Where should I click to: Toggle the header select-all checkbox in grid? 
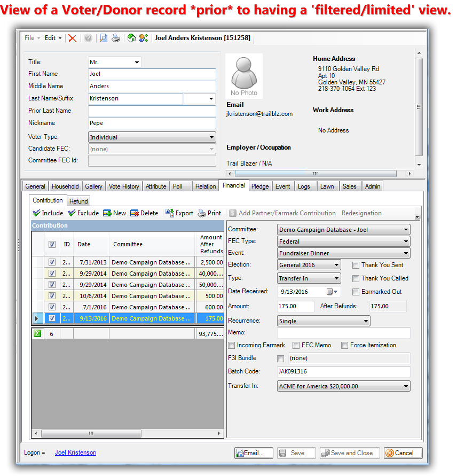point(52,244)
